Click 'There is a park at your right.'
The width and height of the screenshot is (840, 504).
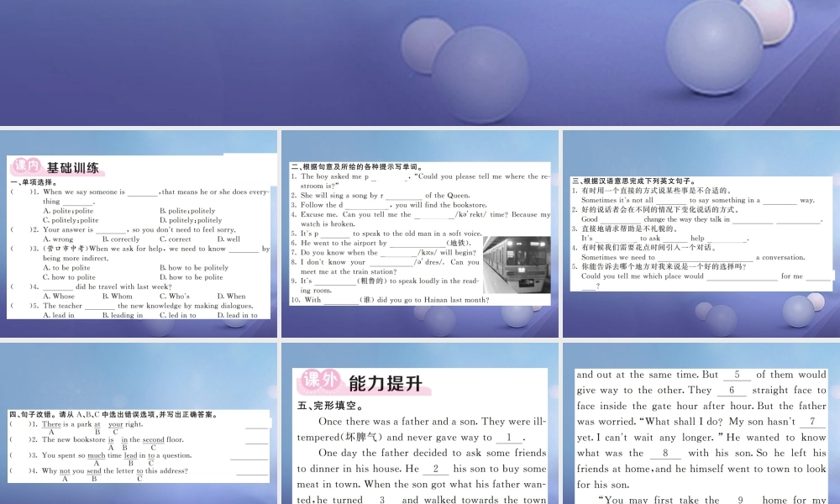(x=92, y=424)
